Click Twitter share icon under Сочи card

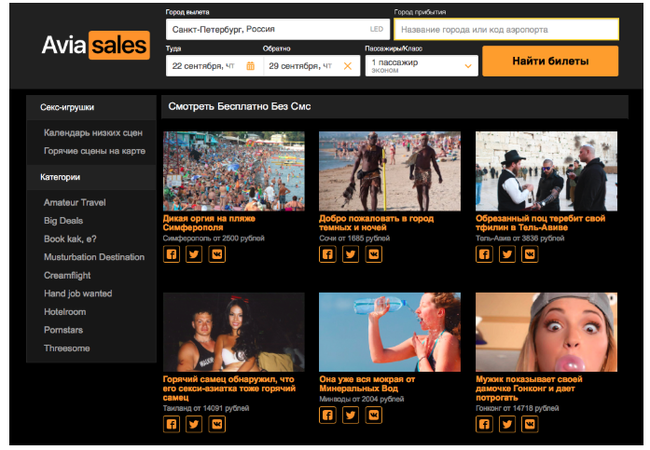pyautogui.click(x=350, y=254)
